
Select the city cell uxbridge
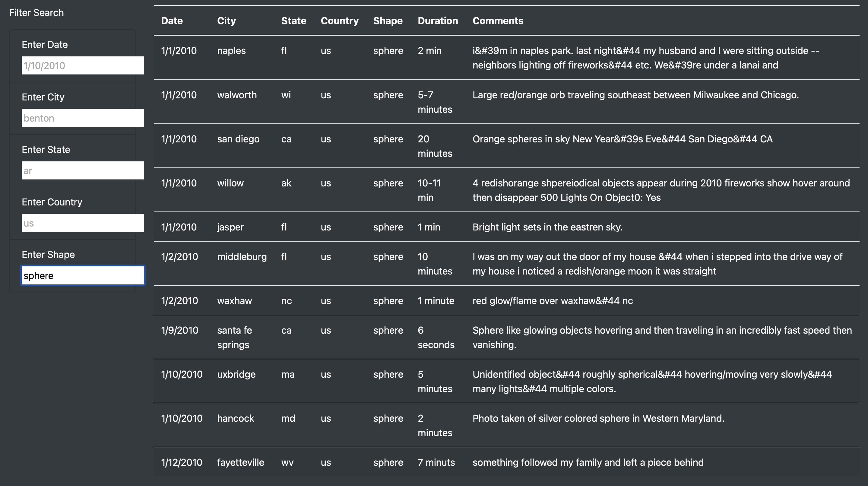(236, 375)
